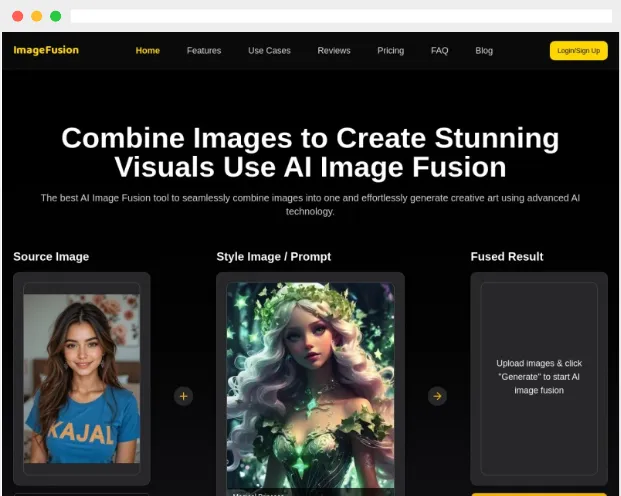The image size is (621, 496).
Task: Select the source photo of woman in blue shirt
Action: pyautogui.click(x=82, y=377)
